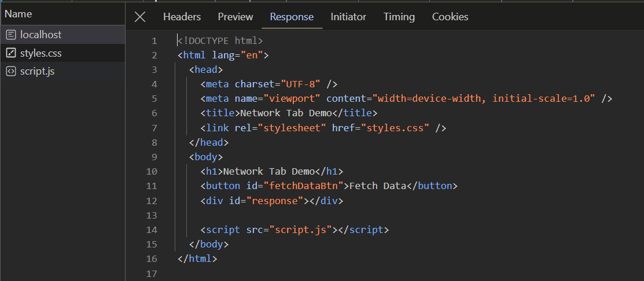Click line number 7 in gutter

[154, 128]
